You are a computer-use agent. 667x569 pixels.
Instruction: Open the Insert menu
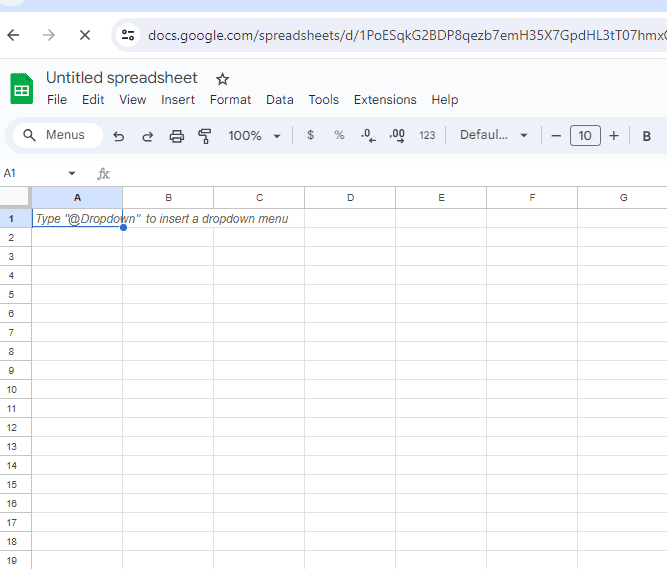(x=178, y=100)
